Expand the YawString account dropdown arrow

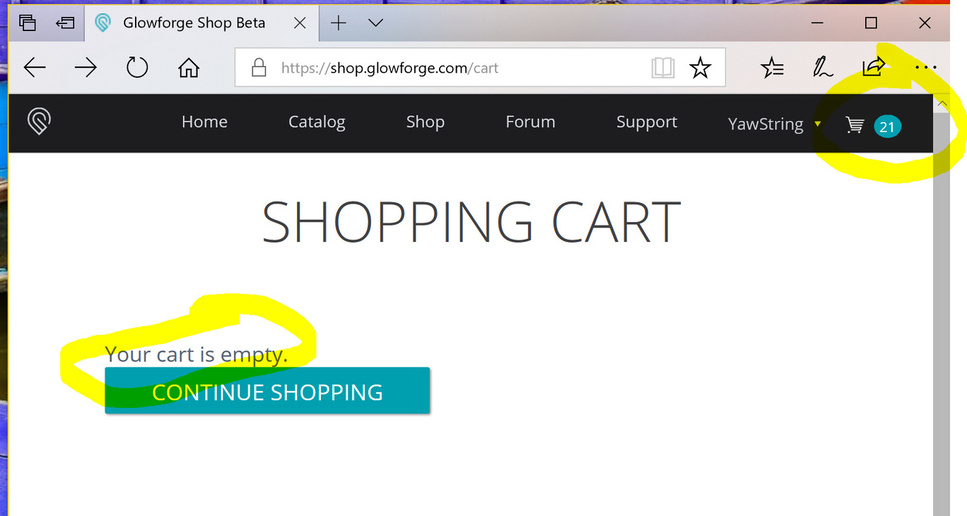point(818,124)
